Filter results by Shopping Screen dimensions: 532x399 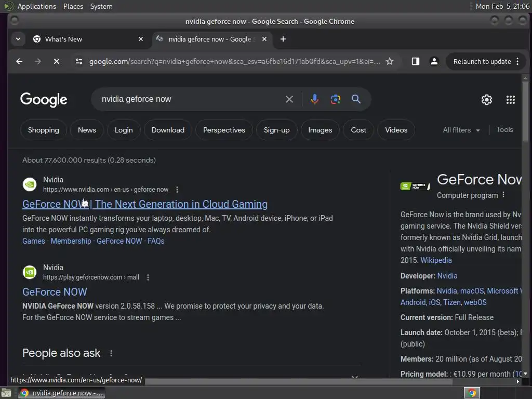pyautogui.click(x=44, y=130)
